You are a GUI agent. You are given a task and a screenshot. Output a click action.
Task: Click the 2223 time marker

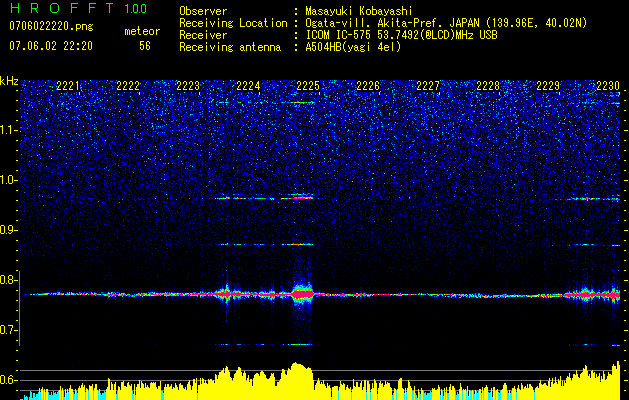(188, 86)
